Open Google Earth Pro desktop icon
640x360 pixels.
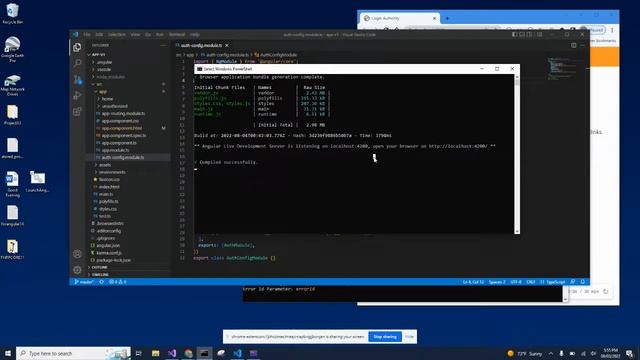12,49
